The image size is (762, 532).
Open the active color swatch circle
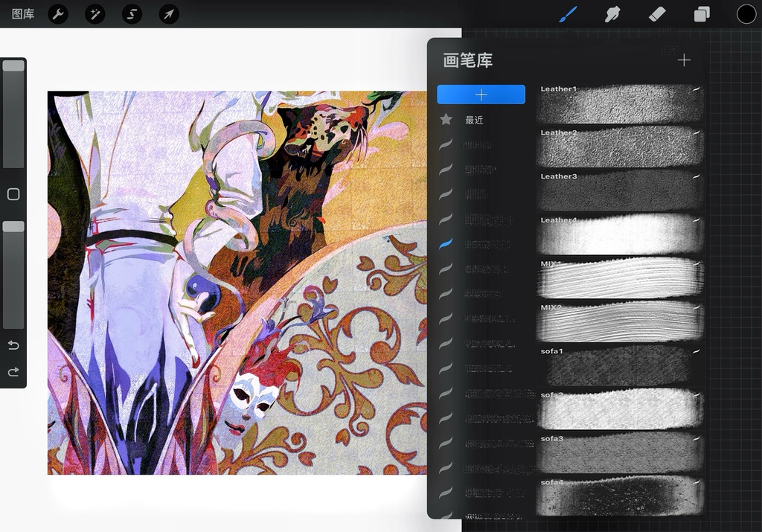[746, 13]
